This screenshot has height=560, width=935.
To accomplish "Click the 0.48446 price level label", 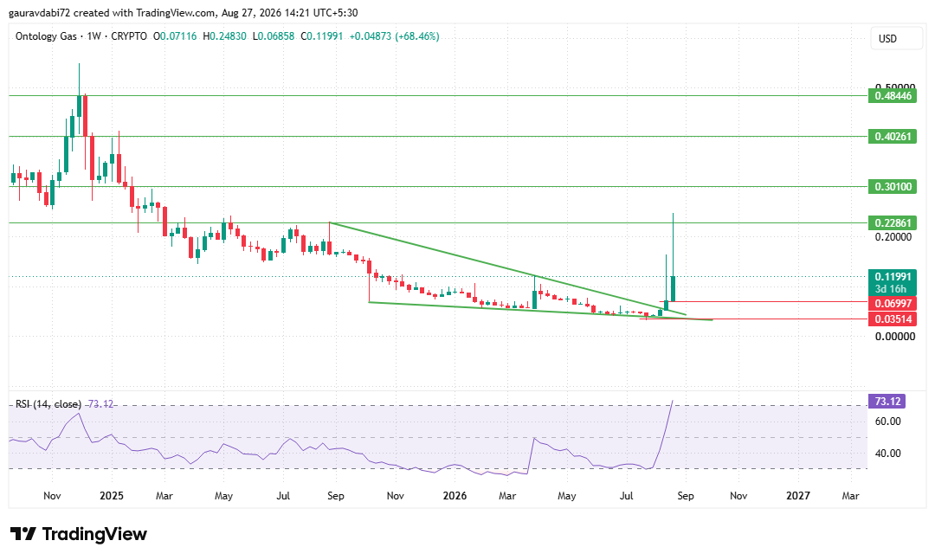I will [893, 95].
